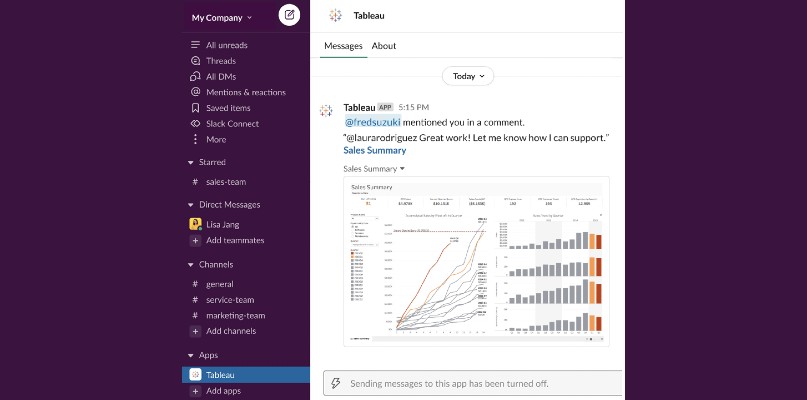
Task: Click Add channels plus icon
Action: click(195, 331)
